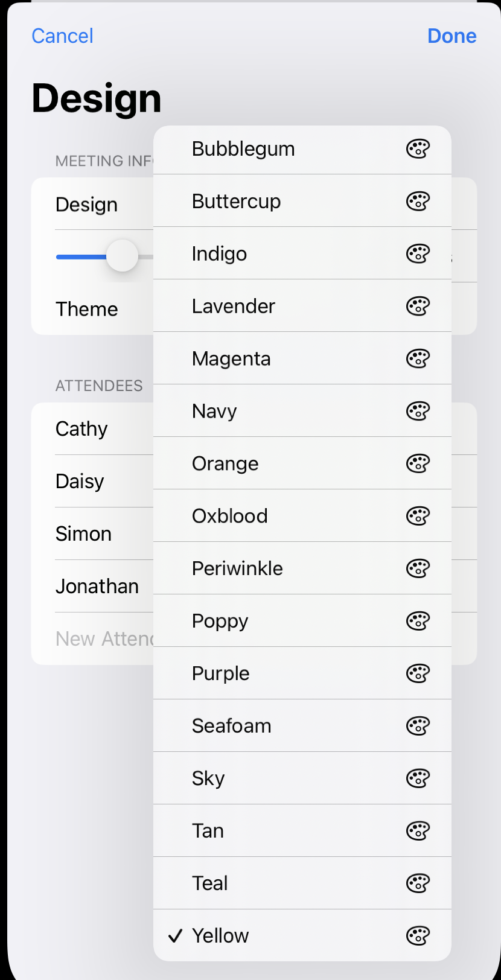
Task: Click the palette icon next to Seafoam
Action: coord(418,726)
